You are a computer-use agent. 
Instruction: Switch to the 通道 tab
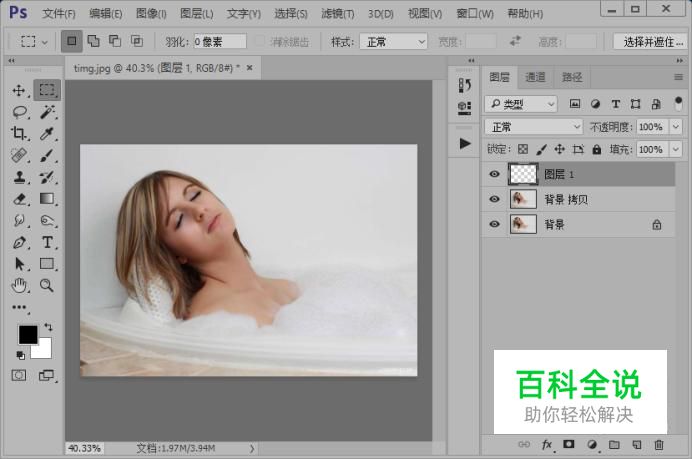click(x=535, y=78)
